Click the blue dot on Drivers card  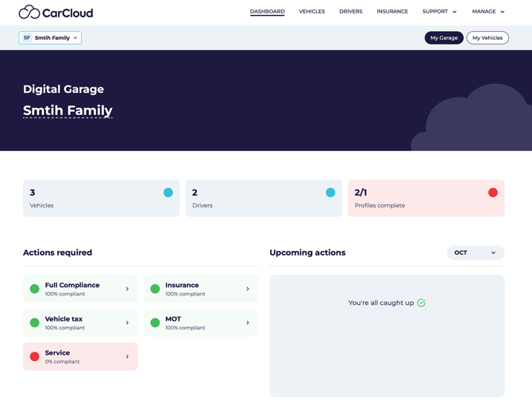330,192
